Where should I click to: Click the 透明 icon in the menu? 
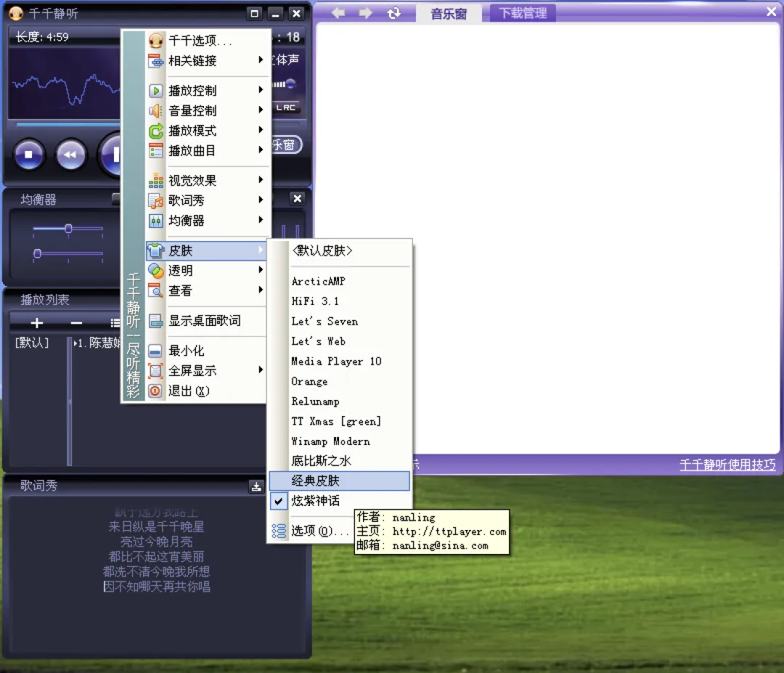coord(155,271)
